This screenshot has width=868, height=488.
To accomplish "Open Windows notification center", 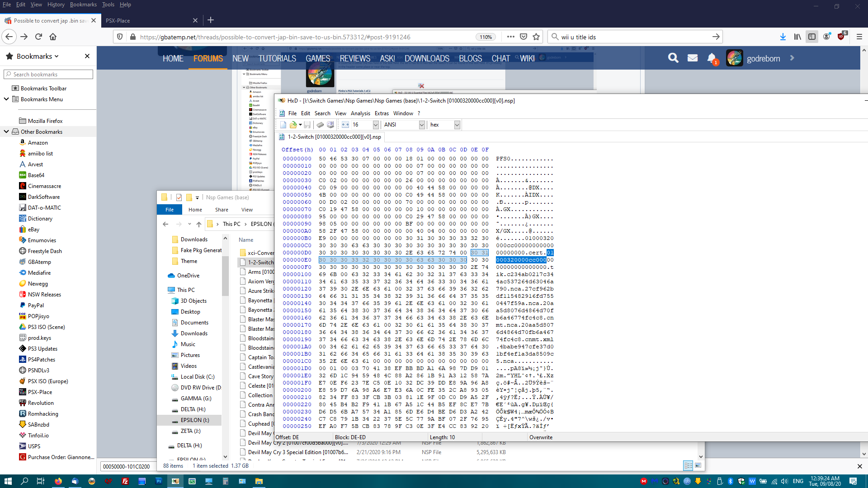I will 853,481.
